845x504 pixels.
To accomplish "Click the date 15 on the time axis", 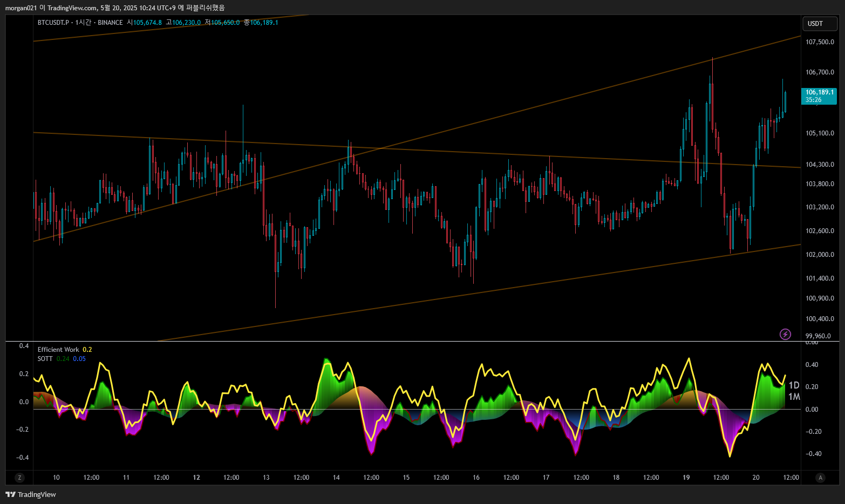I will (406, 478).
